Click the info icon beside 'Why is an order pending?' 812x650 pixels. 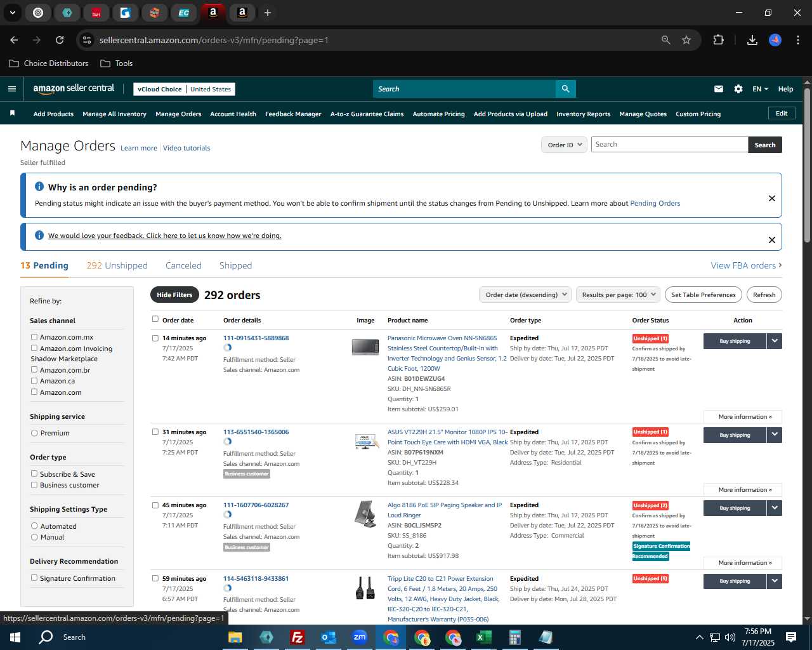pyautogui.click(x=39, y=187)
